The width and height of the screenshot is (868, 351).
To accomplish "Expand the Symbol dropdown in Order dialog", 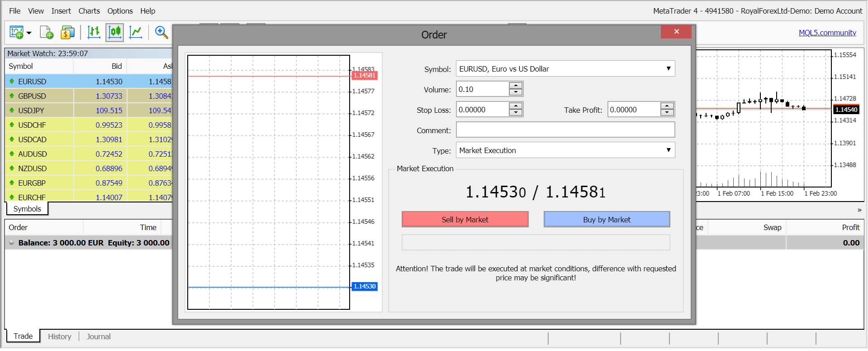I will click(668, 69).
